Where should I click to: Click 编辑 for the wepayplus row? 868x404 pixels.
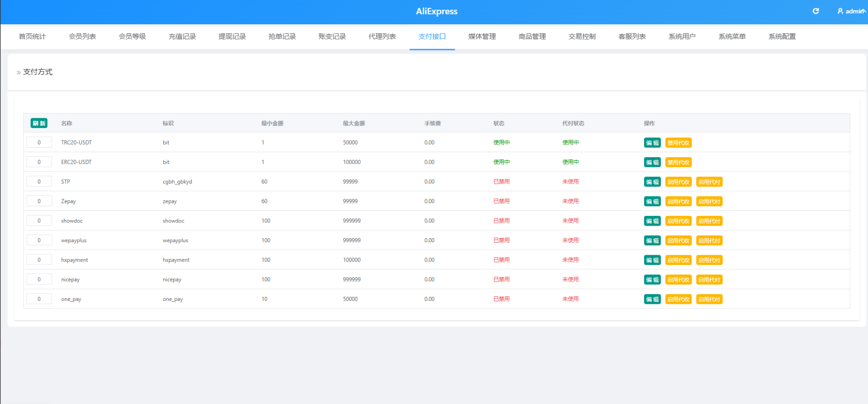point(652,241)
